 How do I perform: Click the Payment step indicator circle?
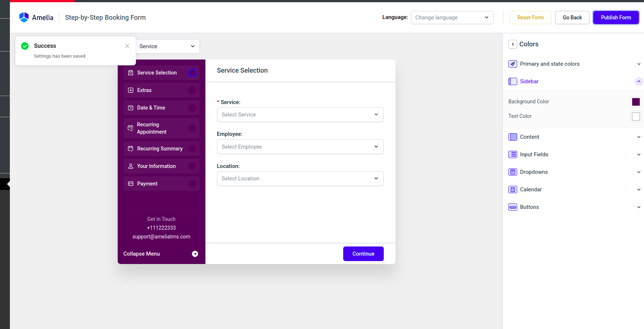pos(192,184)
